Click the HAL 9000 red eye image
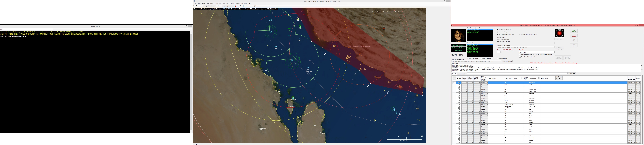 559,33
